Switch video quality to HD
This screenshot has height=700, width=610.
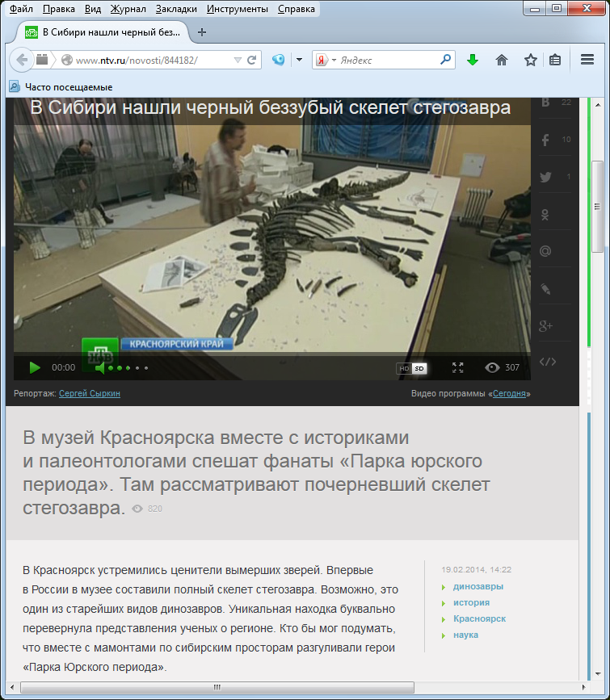pyautogui.click(x=404, y=369)
